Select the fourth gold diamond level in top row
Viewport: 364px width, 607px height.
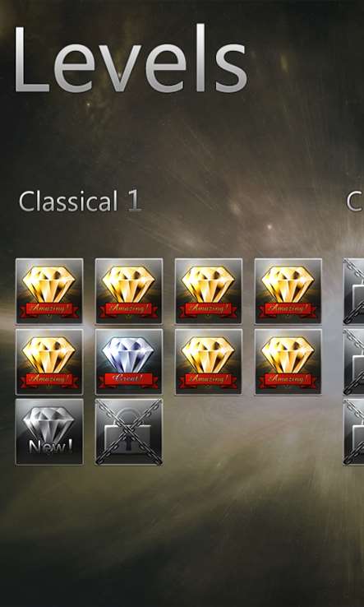point(288,291)
